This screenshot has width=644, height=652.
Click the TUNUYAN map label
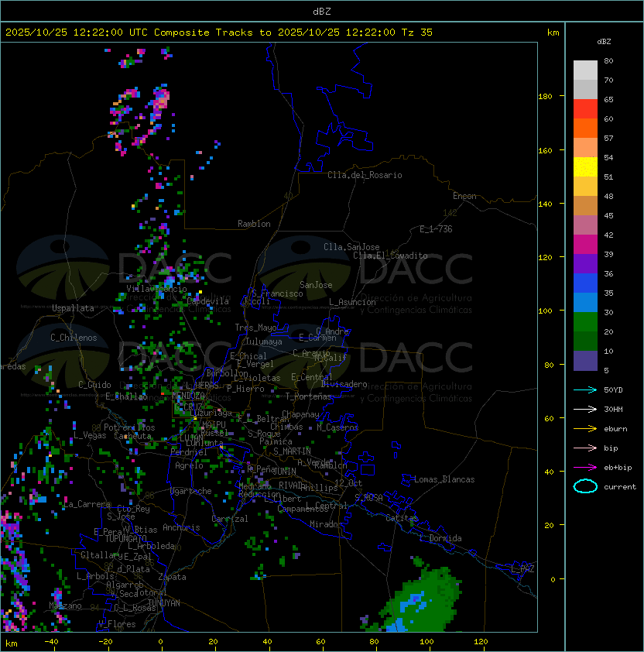point(164,603)
